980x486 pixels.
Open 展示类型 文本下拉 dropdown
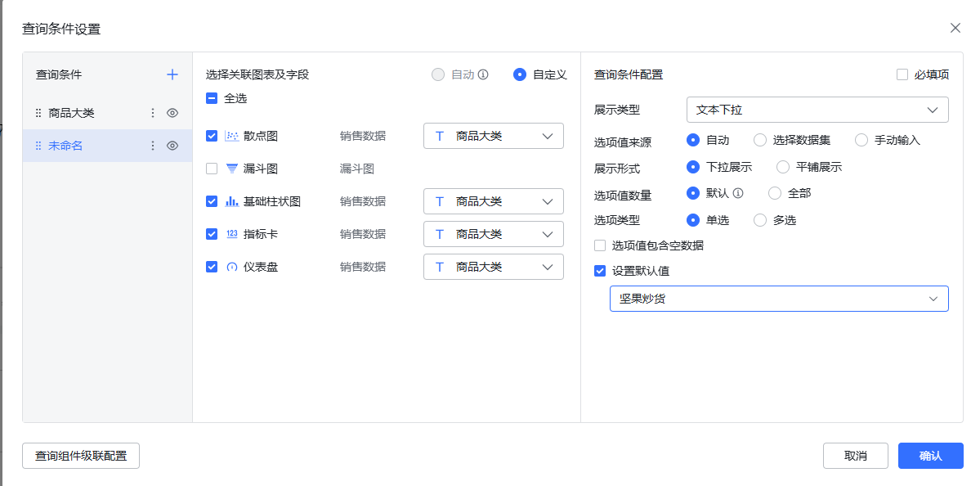[x=817, y=110]
